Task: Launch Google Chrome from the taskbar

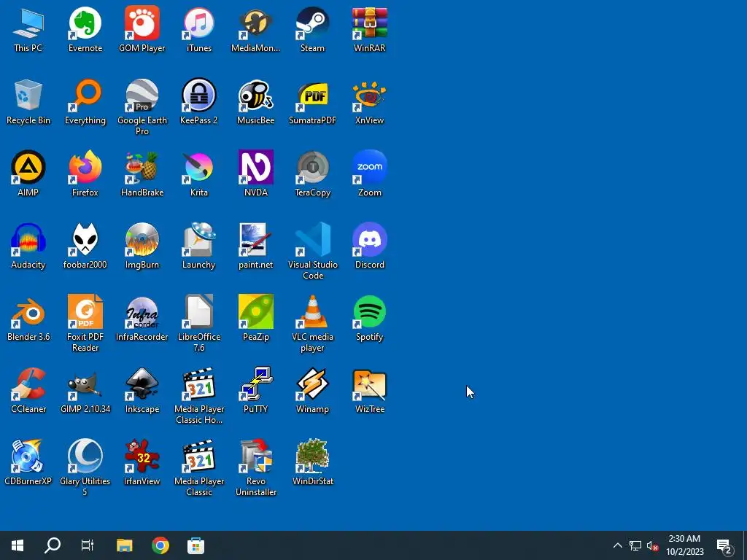Action: tap(160, 545)
